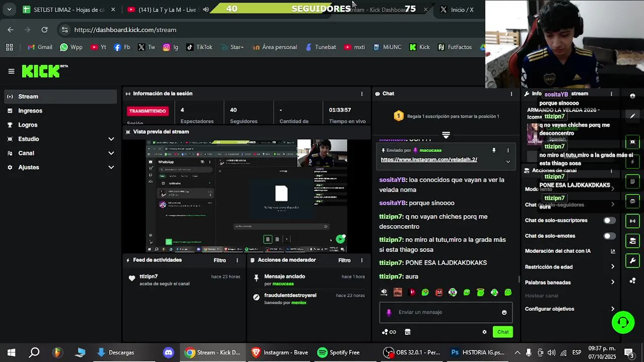
Task: Open the emoji picker in chat input
Action: (504, 313)
